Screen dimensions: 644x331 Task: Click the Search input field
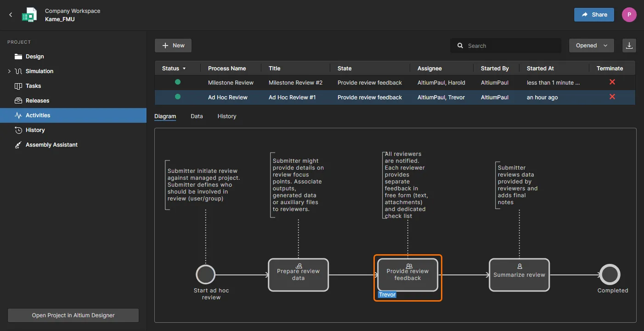[x=510, y=46]
